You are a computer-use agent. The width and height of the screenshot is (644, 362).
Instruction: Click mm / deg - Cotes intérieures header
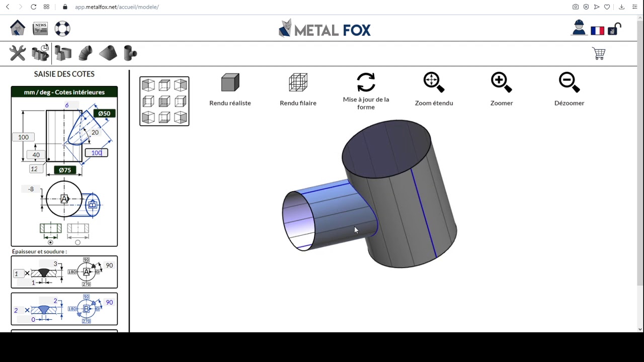click(x=64, y=92)
